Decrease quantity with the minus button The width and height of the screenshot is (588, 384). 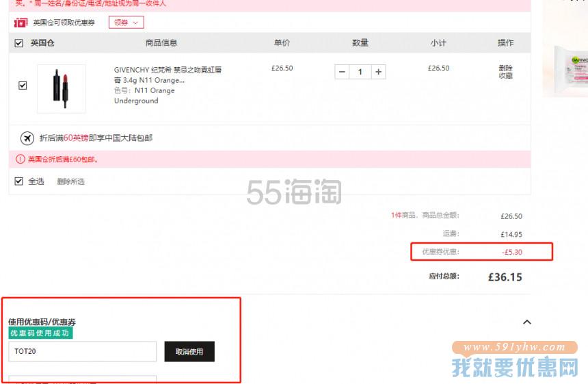point(342,72)
